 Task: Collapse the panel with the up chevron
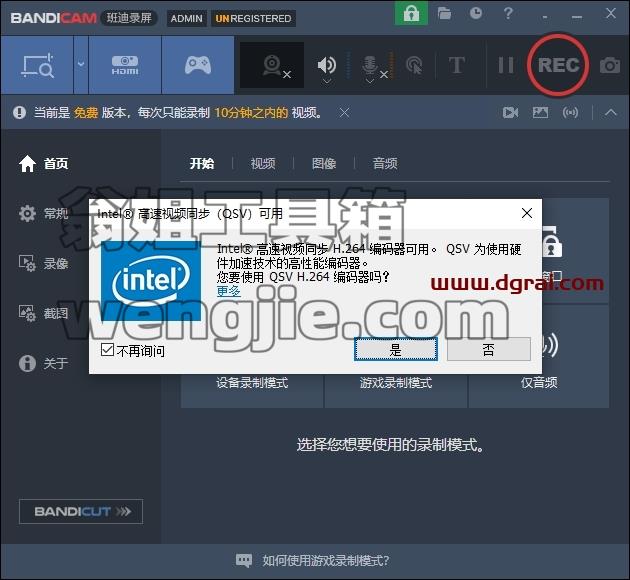(x=611, y=112)
